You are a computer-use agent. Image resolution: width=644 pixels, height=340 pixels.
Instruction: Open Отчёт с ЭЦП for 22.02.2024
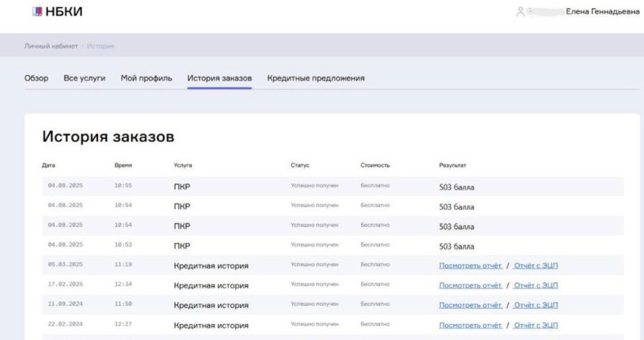point(535,326)
